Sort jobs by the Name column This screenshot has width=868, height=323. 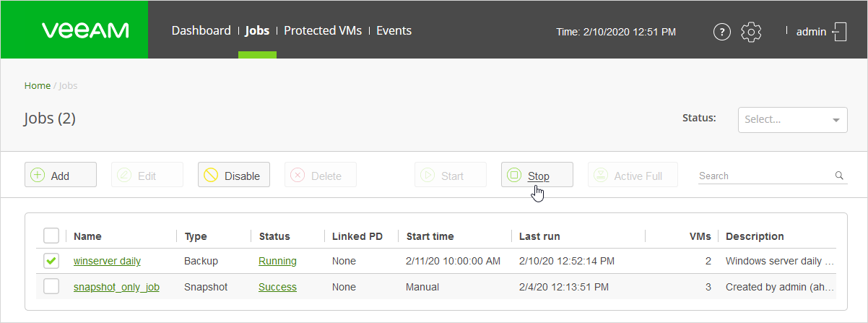87,236
